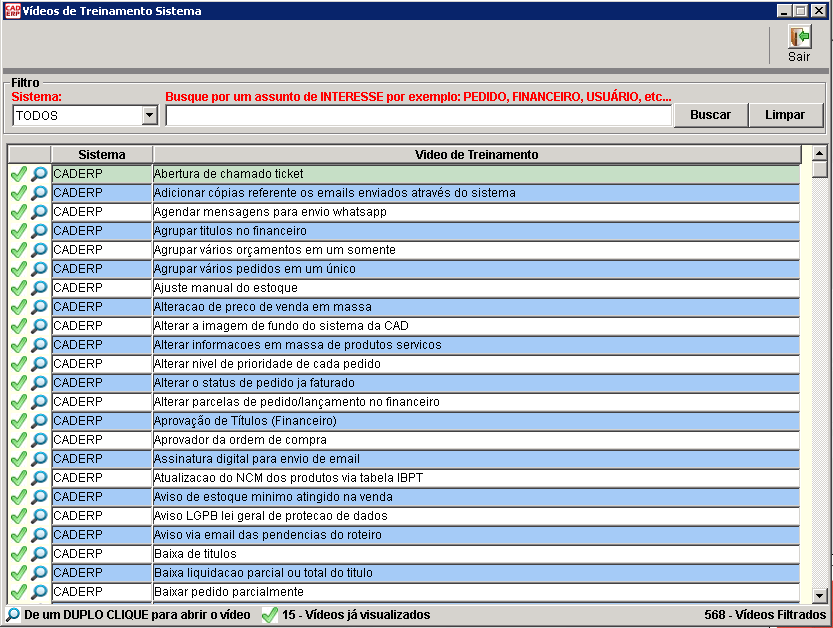Viewport: 833px width, 628px height.
Task: Click magnifier for Alterar o status de pedido
Action: coord(39,383)
